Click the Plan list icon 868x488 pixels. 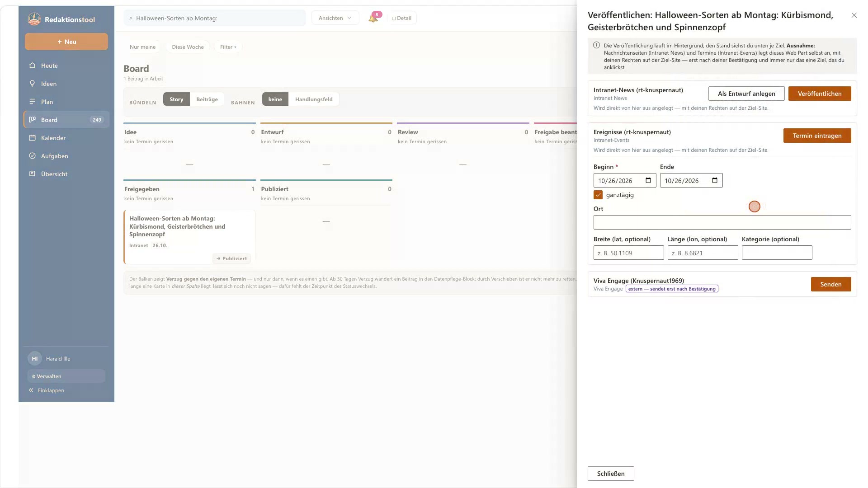pos(32,102)
